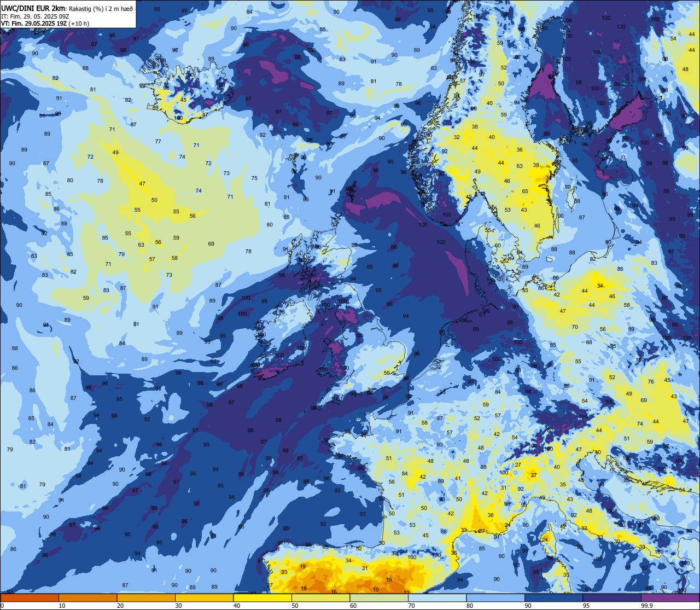The width and height of the screenshot is (700, 610).
Task: Click the 95–99.9% dark navy legend swatch
Action: click(612, 598)
